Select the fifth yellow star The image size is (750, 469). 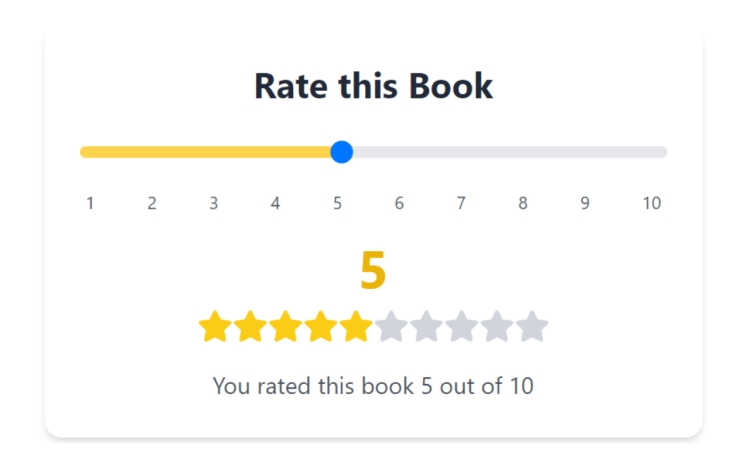point(356,326)
